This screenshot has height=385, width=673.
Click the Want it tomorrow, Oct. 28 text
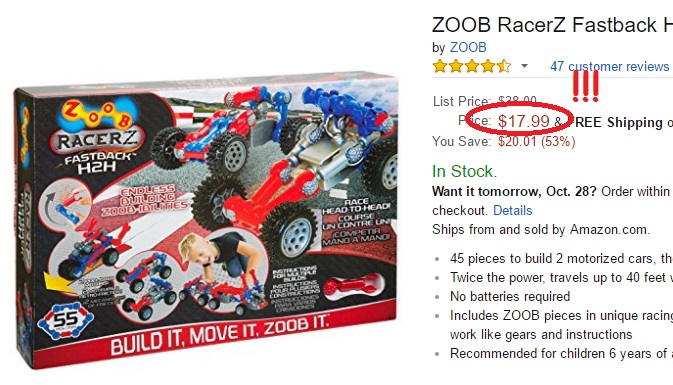pyautogui.click(x=514, y=191)
